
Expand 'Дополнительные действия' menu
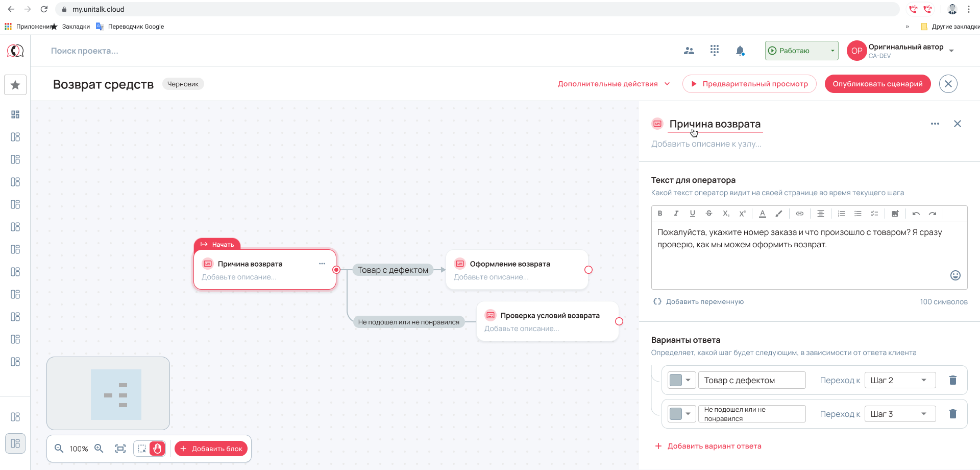(614, 84)
